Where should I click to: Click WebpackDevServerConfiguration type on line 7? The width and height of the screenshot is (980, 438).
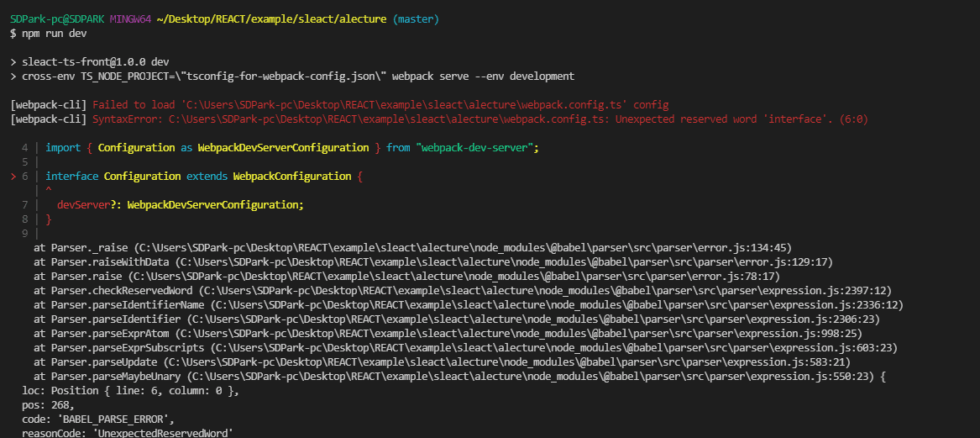click(213, 204)
